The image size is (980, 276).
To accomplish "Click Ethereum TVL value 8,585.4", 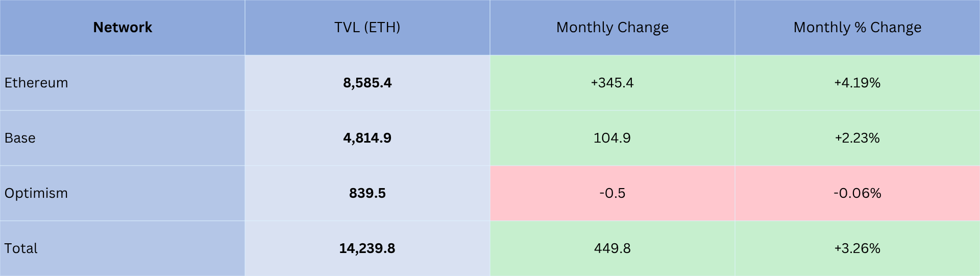I will click(367, 83).
